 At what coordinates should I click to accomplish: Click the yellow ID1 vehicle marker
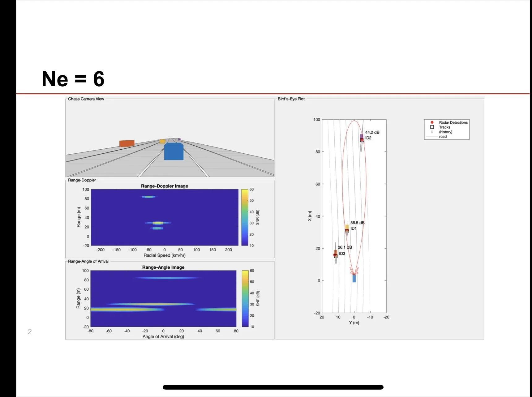(x=347, y=228)
